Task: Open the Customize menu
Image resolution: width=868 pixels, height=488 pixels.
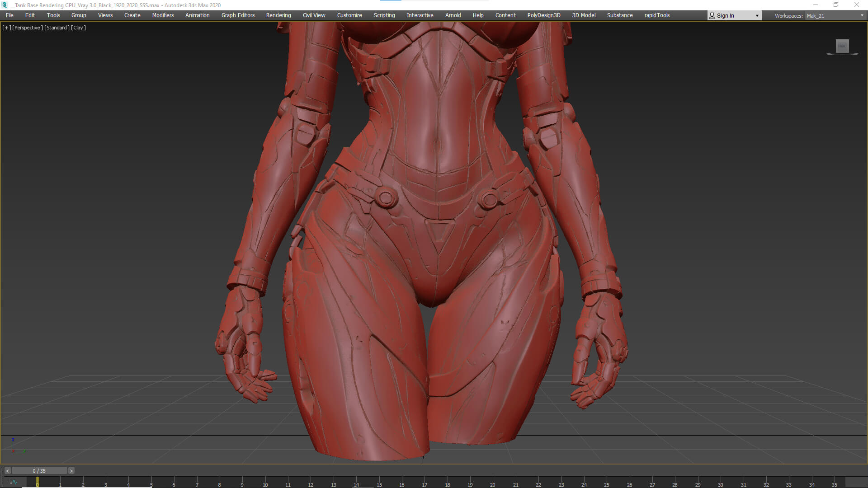Action: pyautogui.click(x=349, y=15)
